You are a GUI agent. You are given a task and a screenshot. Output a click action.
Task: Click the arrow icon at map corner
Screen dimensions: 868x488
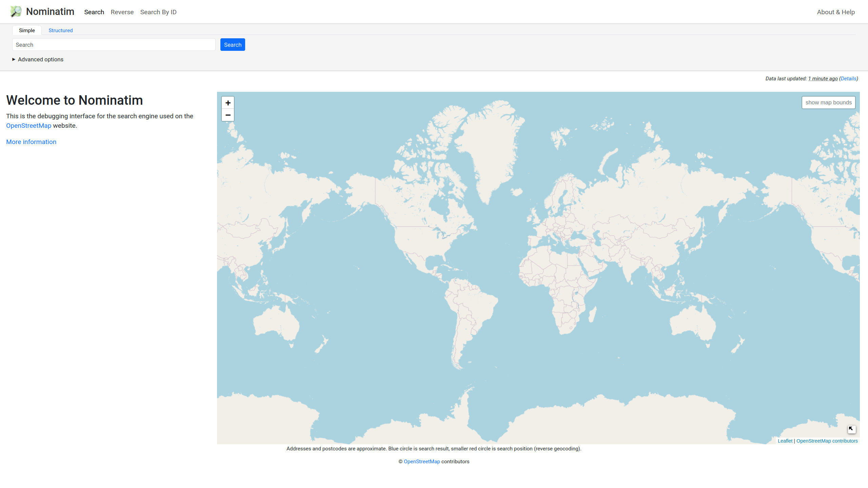click(851, 429)
